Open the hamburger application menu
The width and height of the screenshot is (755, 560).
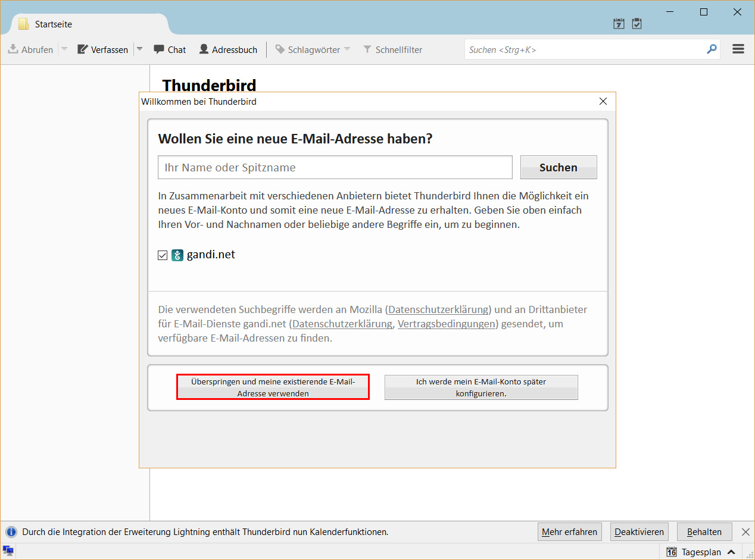pos(738,49)
